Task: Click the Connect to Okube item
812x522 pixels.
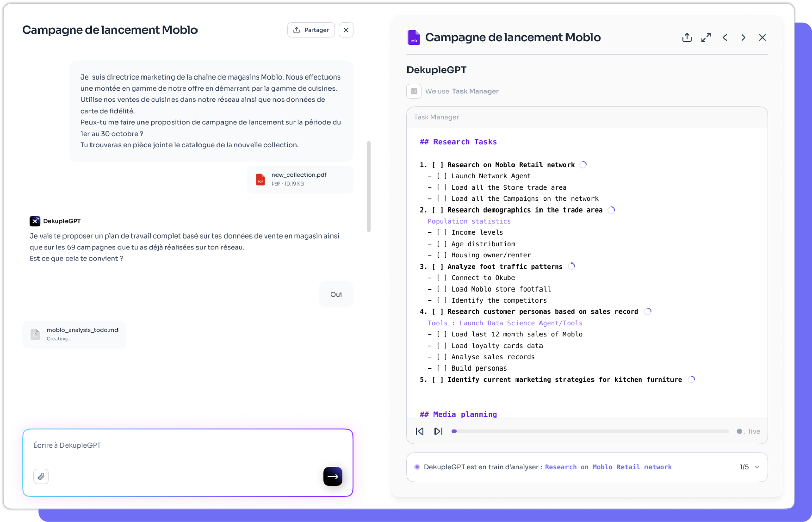Action: tap(483, 278)
